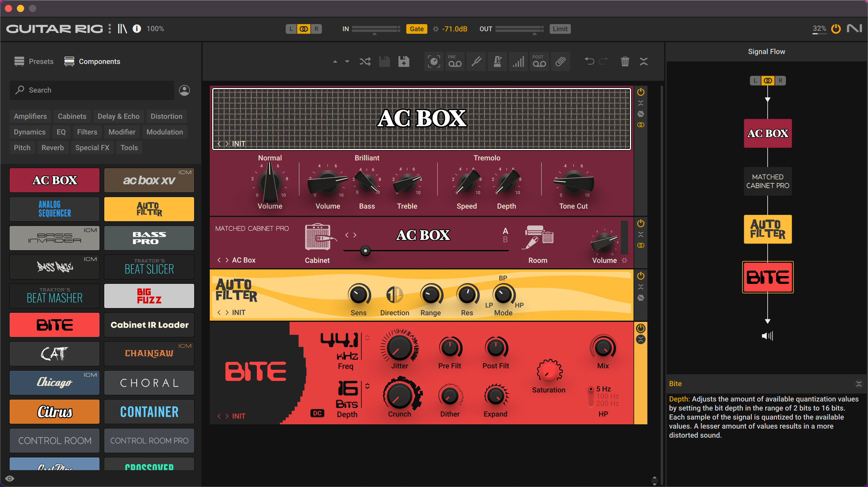Click the POST tapedeck icon
This screenshot has width=868, height=487.
coord(539,61)
